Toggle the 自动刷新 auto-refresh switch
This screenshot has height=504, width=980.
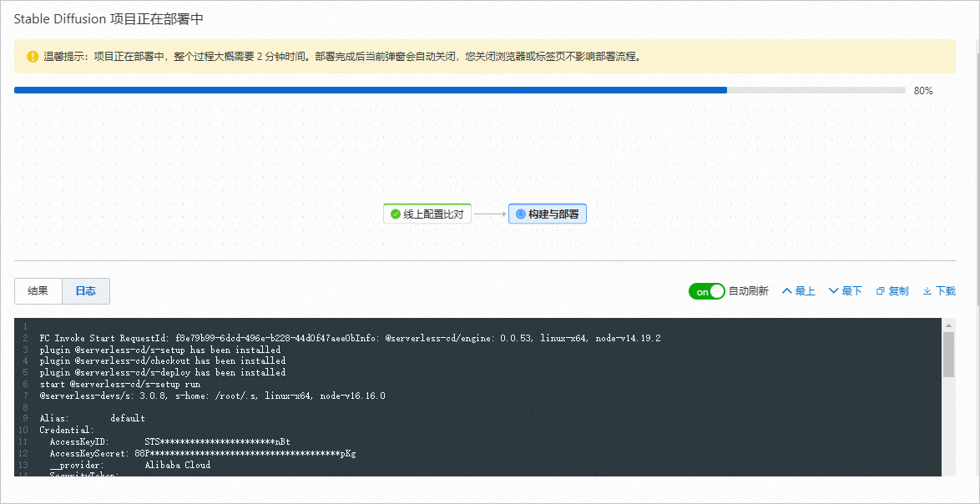point(706,292)
